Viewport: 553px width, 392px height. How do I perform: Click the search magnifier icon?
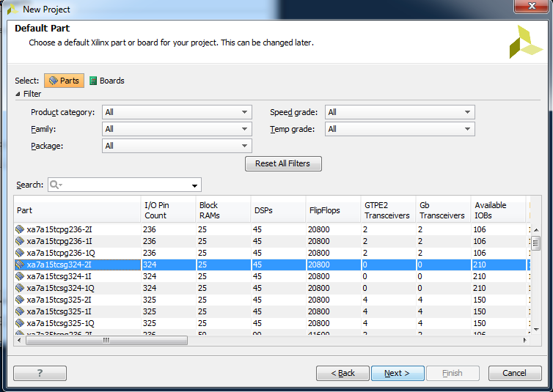[56, 185]
